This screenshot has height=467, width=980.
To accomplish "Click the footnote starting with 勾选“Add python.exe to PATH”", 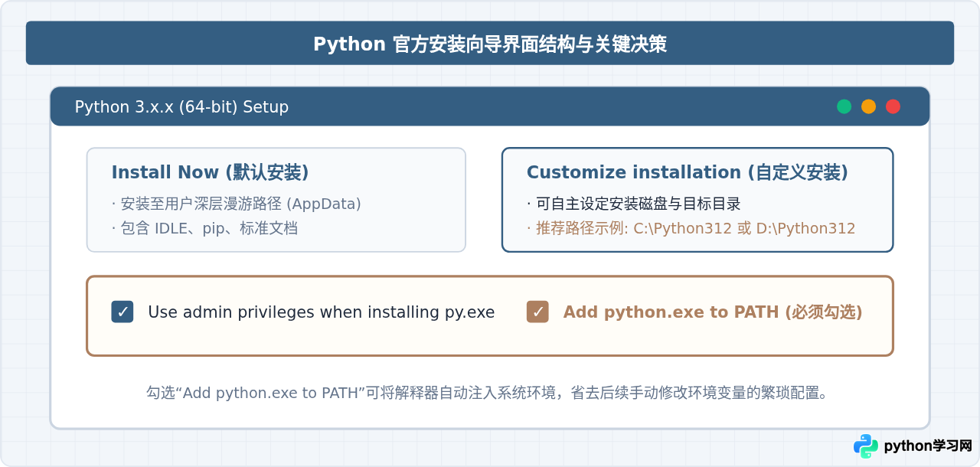I will click(488, 393).
